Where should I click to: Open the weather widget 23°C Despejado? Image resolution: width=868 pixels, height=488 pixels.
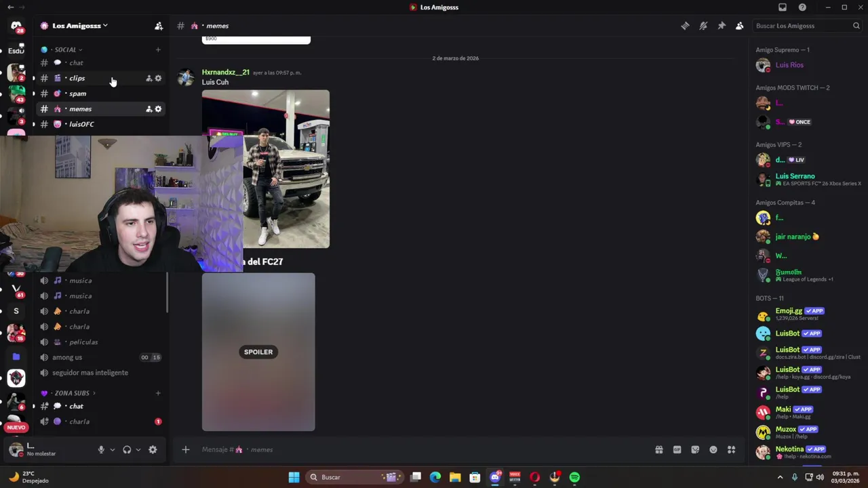[x=28, y=477]
